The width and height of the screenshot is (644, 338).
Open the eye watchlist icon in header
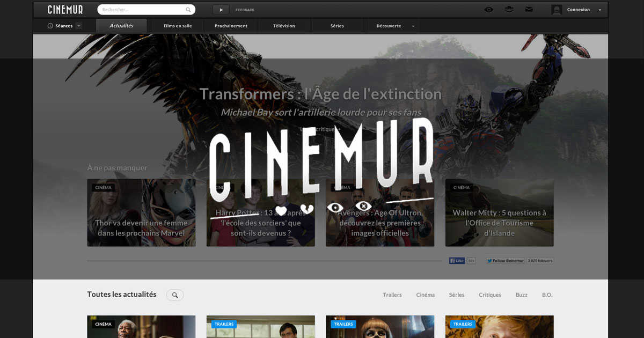(488, 10)
